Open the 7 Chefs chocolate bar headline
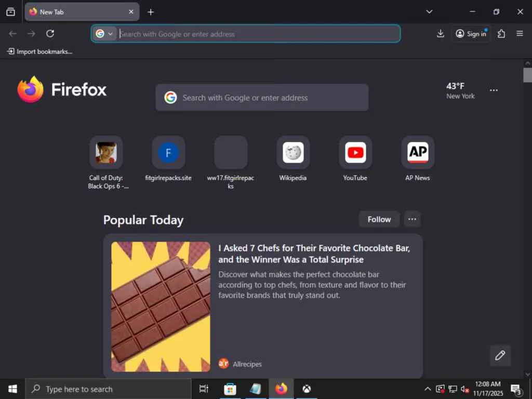532x399 pixels. click(x=314, y=254)
